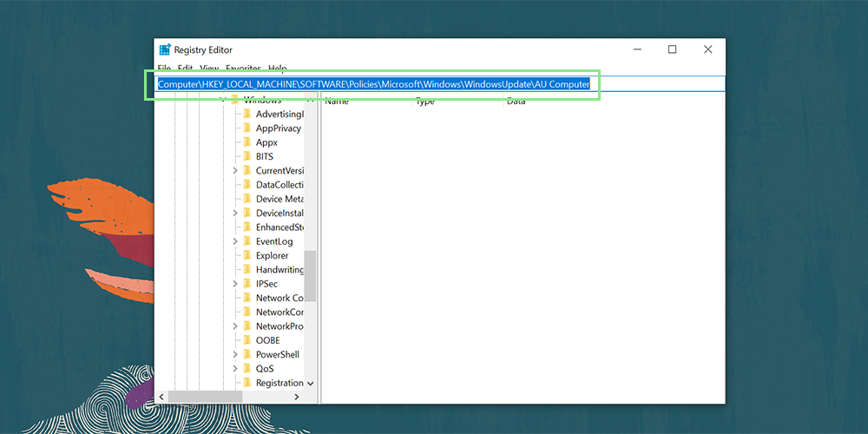The image size is (868, 434).
Task: Open the File menu
Action: 164,68
